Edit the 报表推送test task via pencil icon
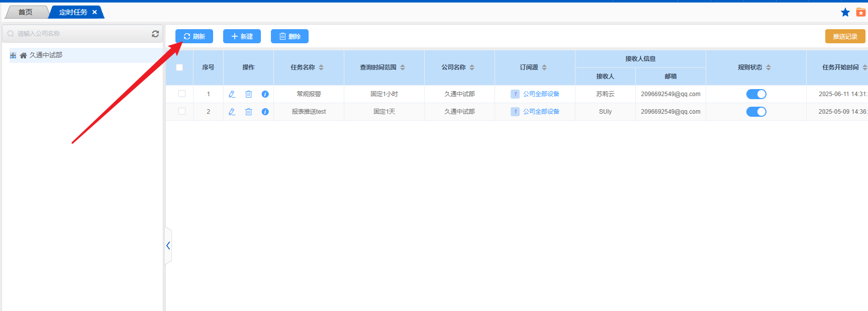Viewport: 868px width, 311px height. coord(232,112)
